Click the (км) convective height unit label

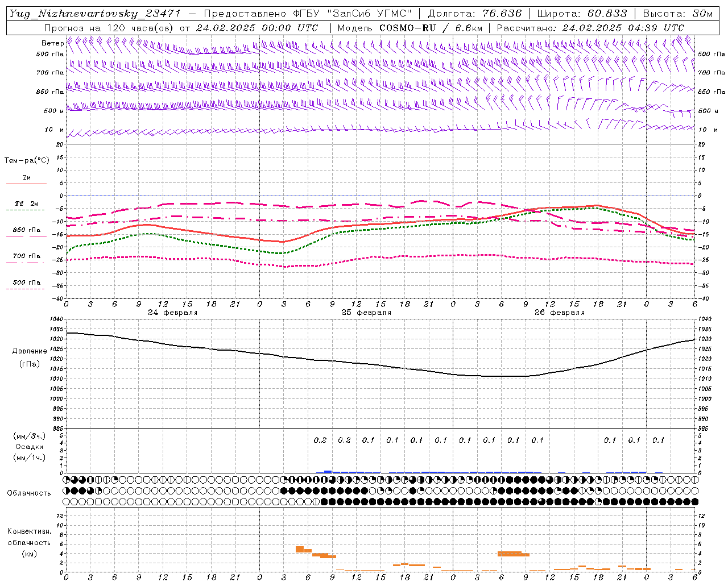click(29, 554)
